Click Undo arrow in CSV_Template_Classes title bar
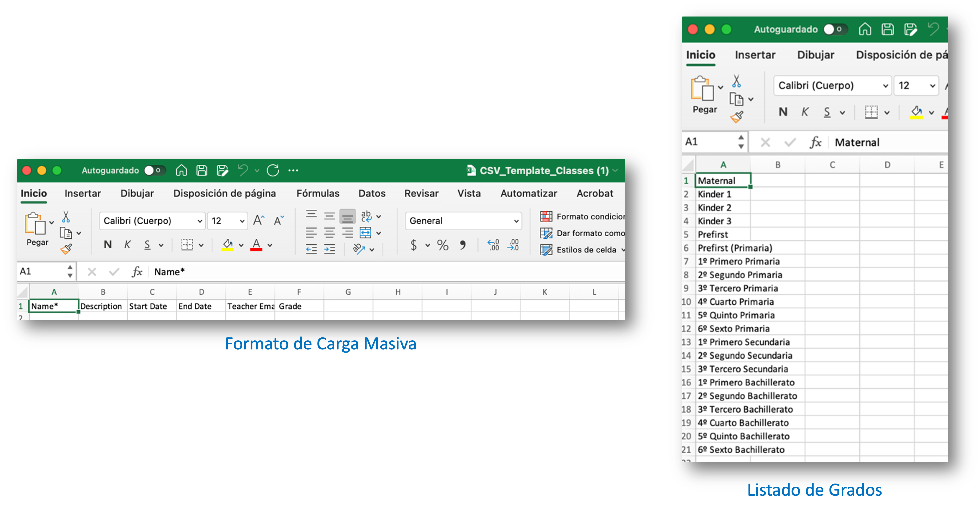This screenshot has width=980, height=512. [243, 170]
